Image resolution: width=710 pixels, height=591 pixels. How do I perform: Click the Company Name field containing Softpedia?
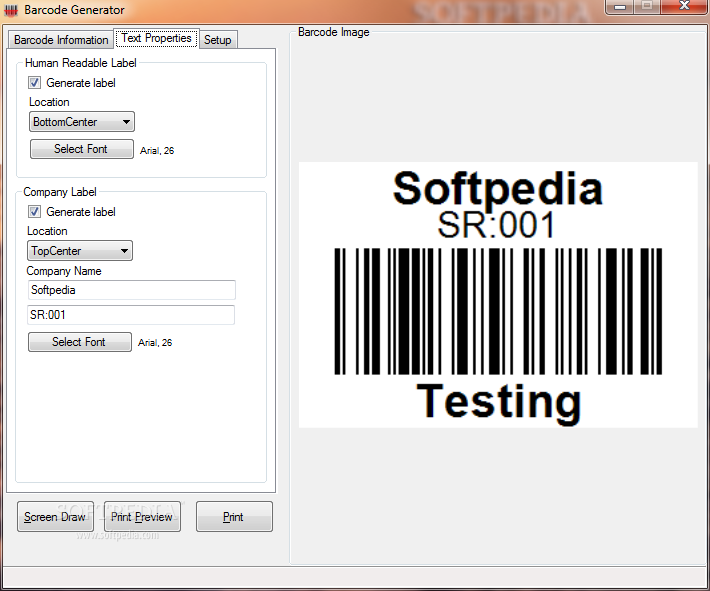click(132, 290)
